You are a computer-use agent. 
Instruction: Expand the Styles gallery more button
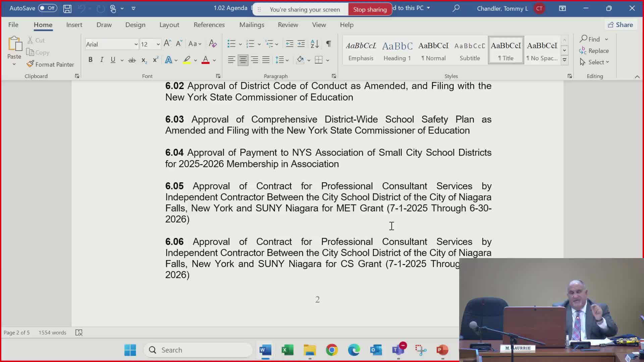[565, 60]
